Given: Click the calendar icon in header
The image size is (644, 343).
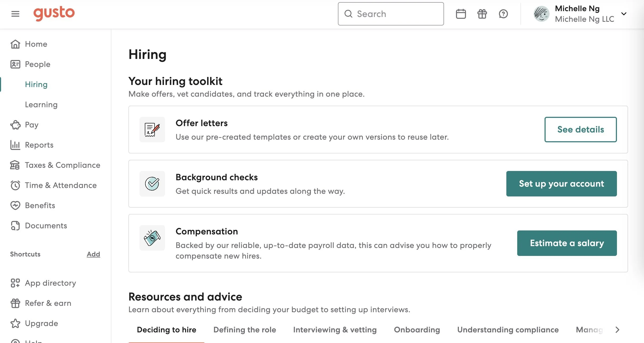Looking at the screenshot, I should tap(461, 14).
